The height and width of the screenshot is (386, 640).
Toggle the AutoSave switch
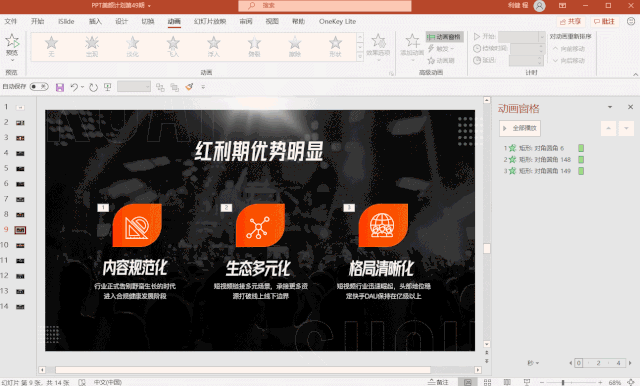coord(39,87)
